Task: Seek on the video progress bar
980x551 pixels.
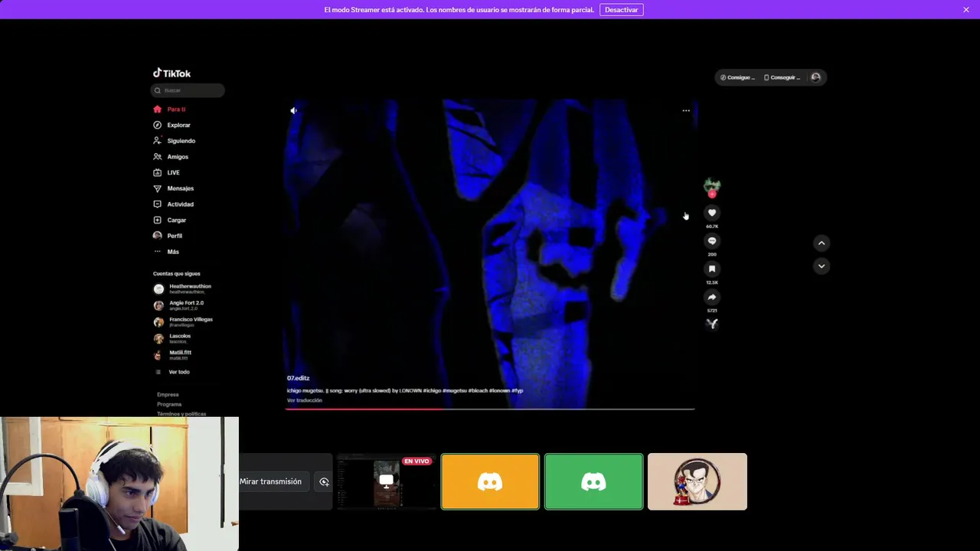Action: (490, 409)
